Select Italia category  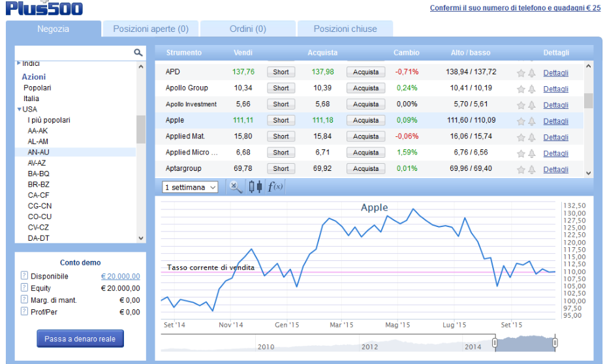31,99
